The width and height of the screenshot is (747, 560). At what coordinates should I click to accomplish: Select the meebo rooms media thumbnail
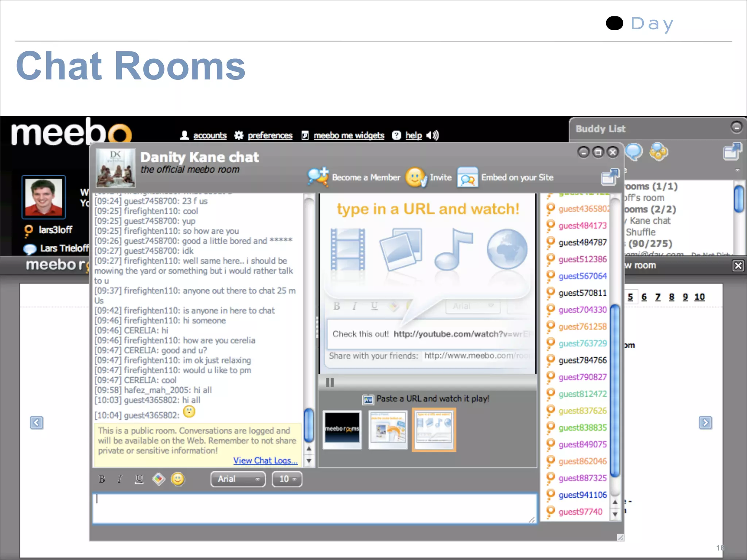[x=342, y=429]
